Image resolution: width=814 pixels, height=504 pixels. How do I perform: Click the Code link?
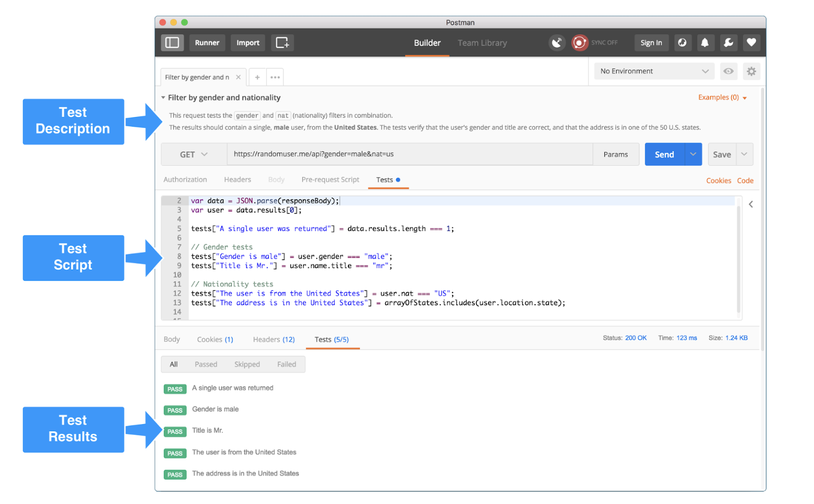(745, 181)
